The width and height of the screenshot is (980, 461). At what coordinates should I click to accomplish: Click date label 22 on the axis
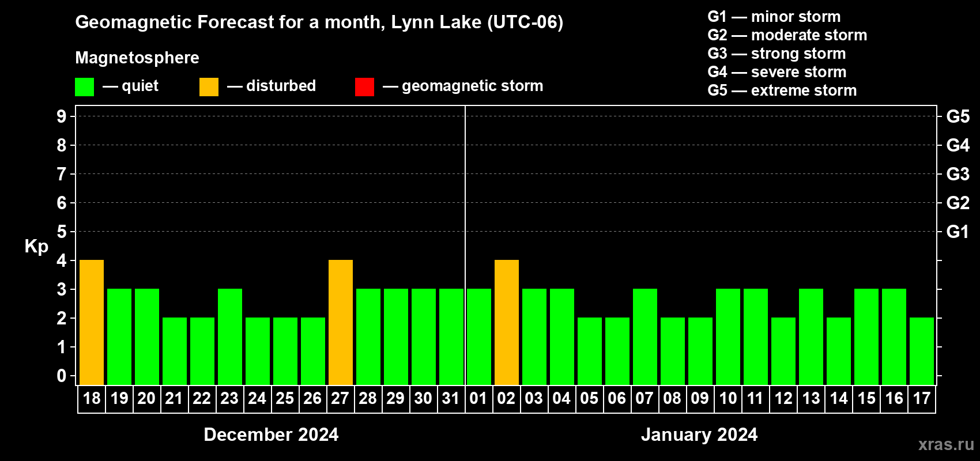[202, 399]
